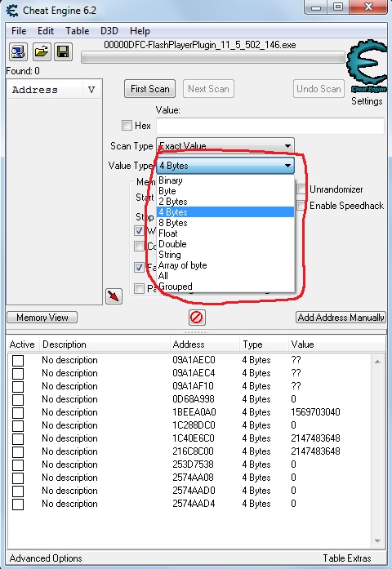Tick Active checkbox for address 1BEEA0A0
Screen dimensions: 392x569
point(18,412)
